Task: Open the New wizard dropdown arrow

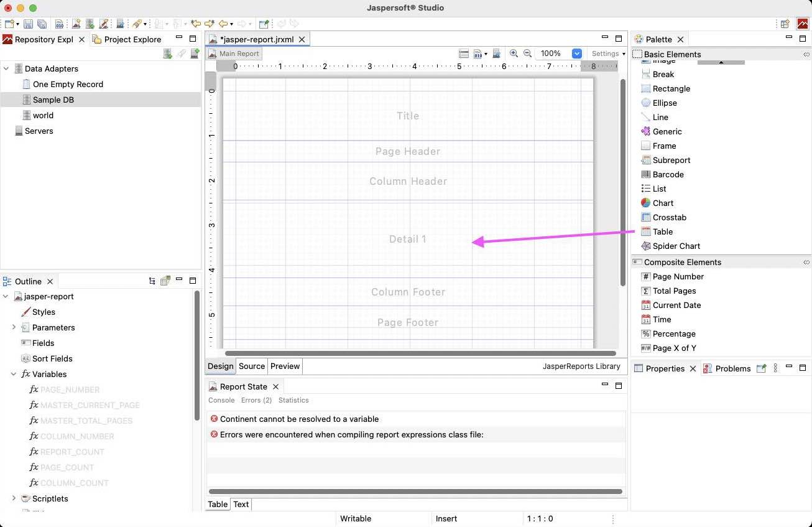Action: tap(17, 24)
